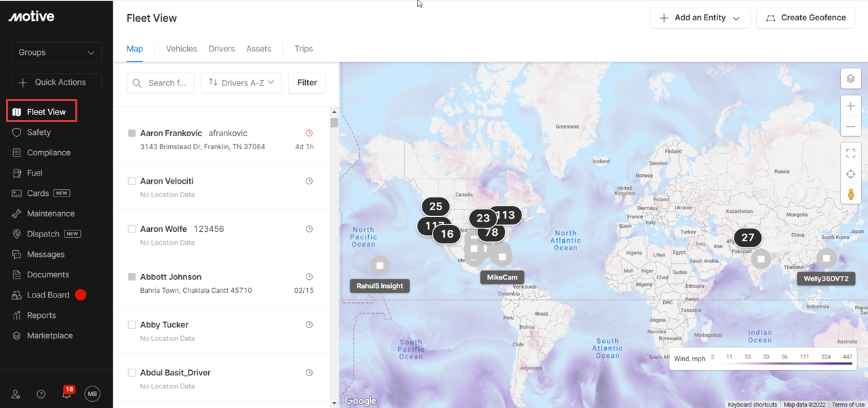Zoom out on the map
Viewport: 868px width, 408px height.
coord(851,127)
